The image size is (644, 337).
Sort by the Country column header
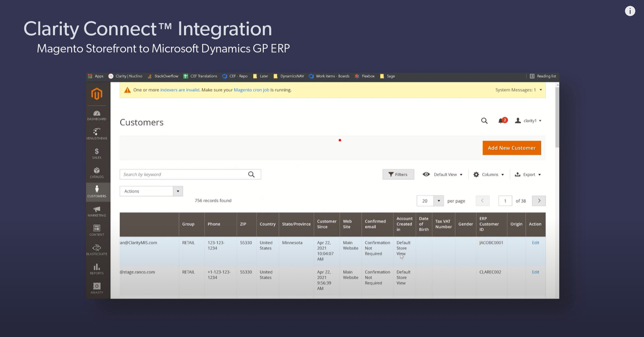(268, 224)
